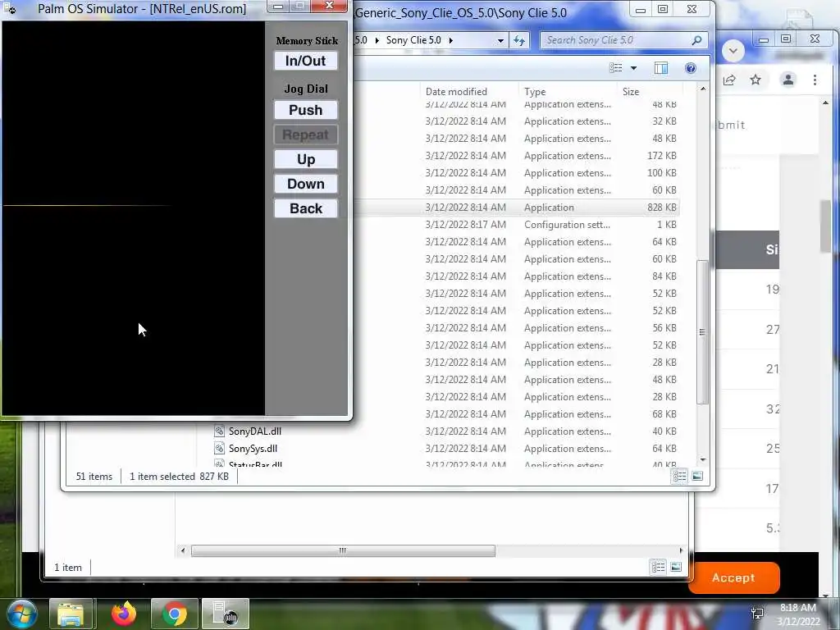Click the 1 item selected 827 KB status text
This screenshot has height=630, width=840.
coord(179,477)
